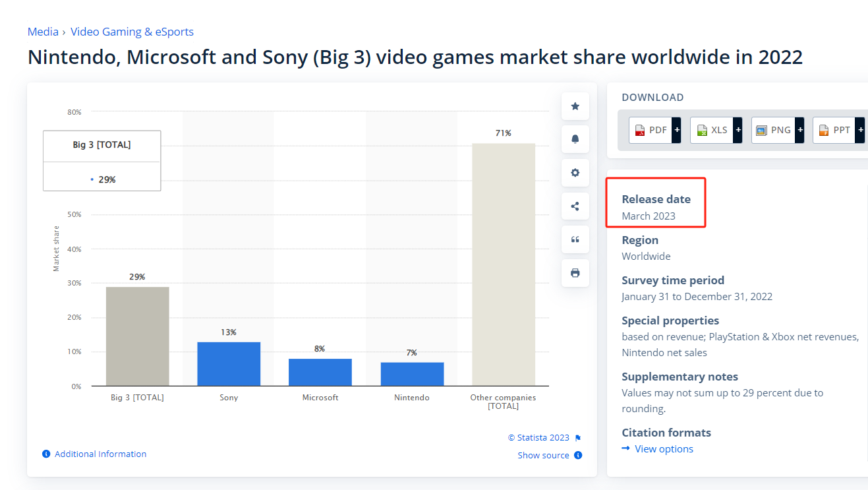The width and height of the screenshot is (868, 490).
Task: Open Additional Information link
Action: pyautogui.click(x=100, y=454)
